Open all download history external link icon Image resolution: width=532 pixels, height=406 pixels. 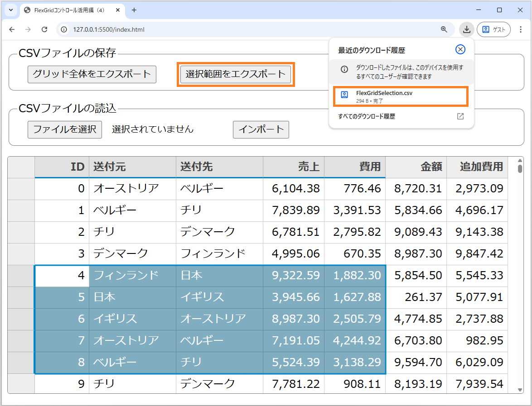pos(460,116)
